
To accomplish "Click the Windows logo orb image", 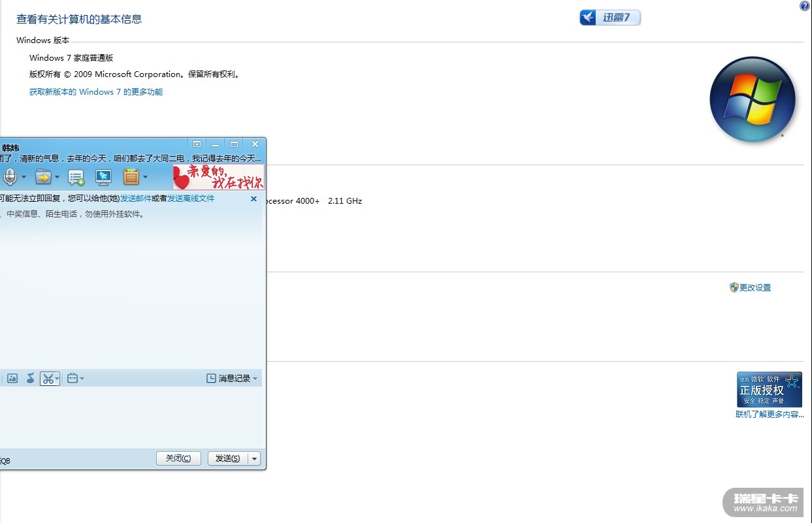I will 753,100.
